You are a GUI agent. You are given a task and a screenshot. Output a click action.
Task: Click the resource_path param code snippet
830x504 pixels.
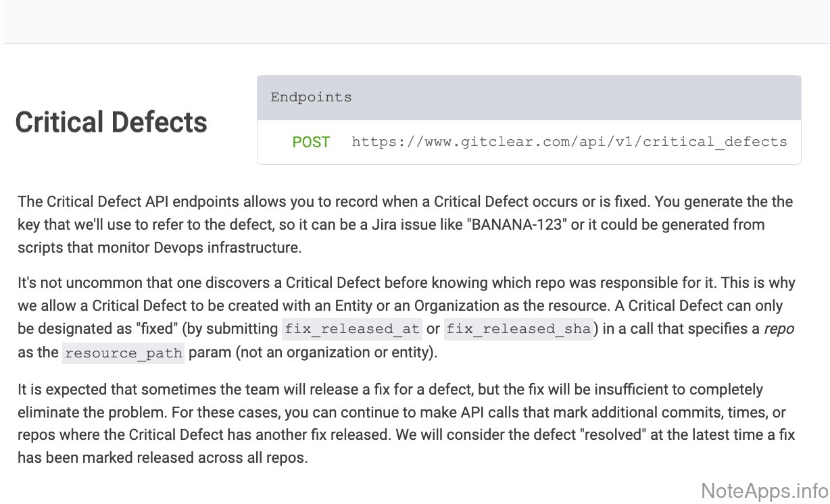123,353
